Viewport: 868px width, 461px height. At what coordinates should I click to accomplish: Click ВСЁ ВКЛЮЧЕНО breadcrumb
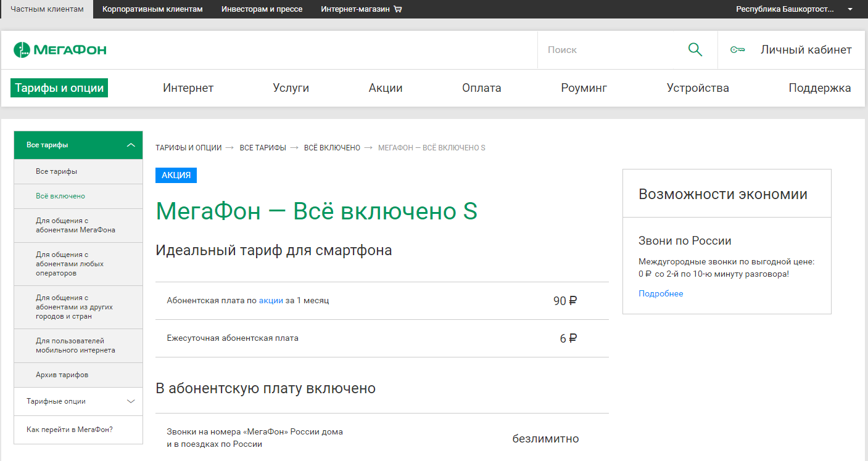tap(332, 148)
